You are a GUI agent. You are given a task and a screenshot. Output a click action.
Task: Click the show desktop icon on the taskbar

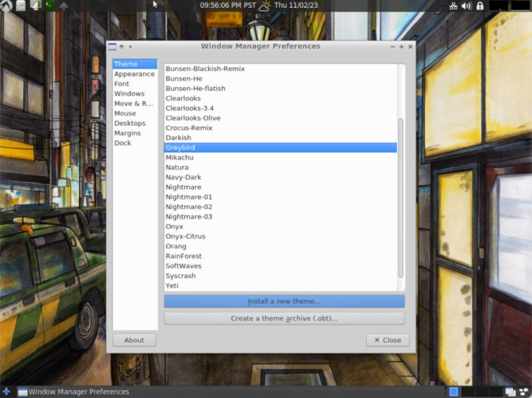tap(509, 392)
